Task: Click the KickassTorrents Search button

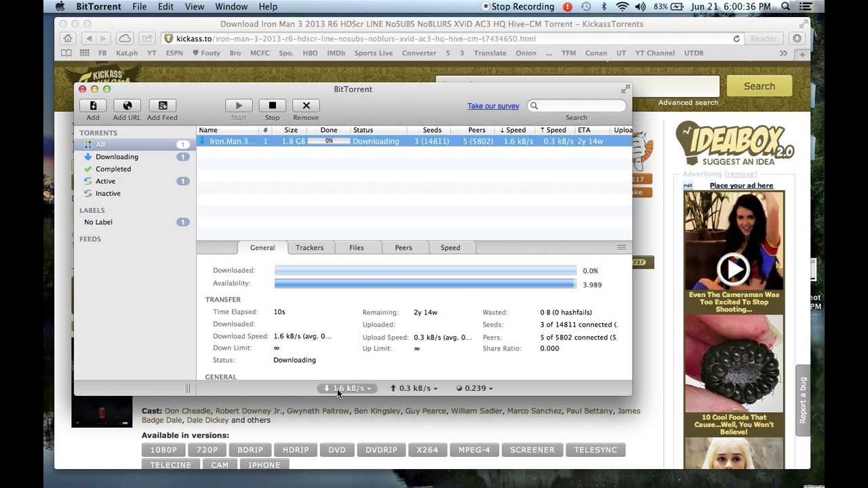Action: [759, 86]
